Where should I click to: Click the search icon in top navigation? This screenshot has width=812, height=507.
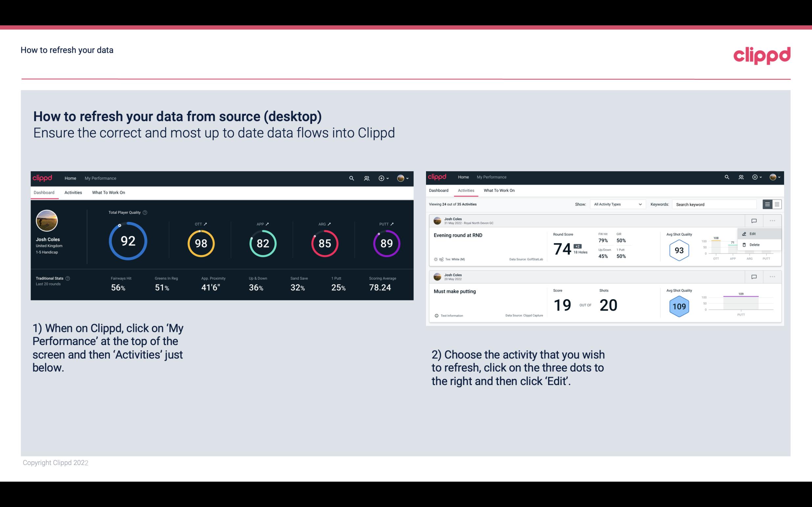point(351,177)
